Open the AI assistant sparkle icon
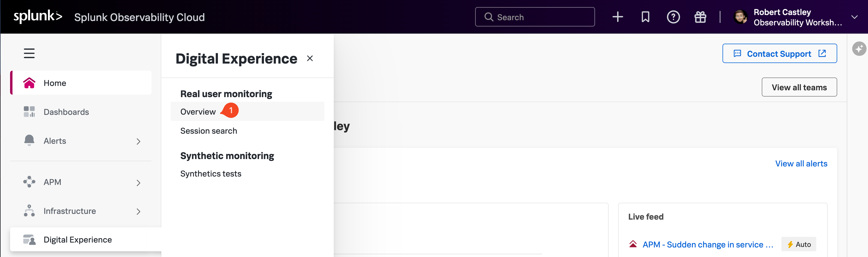Image resolution: width=868 pixels, height=257 pixels. [859, 49]
